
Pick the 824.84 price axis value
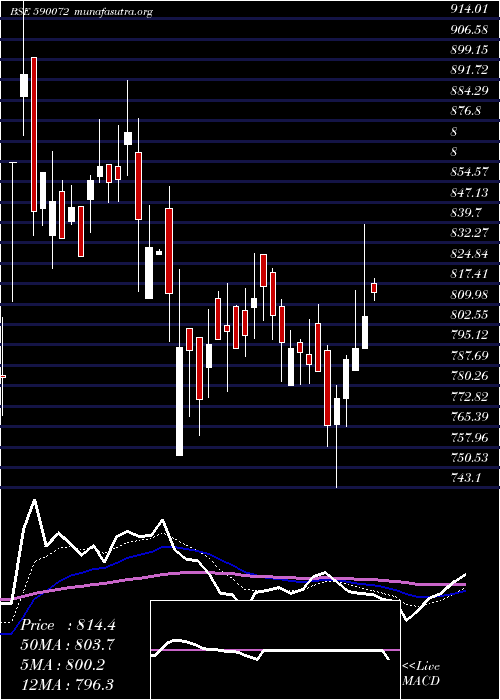[469, 254]
